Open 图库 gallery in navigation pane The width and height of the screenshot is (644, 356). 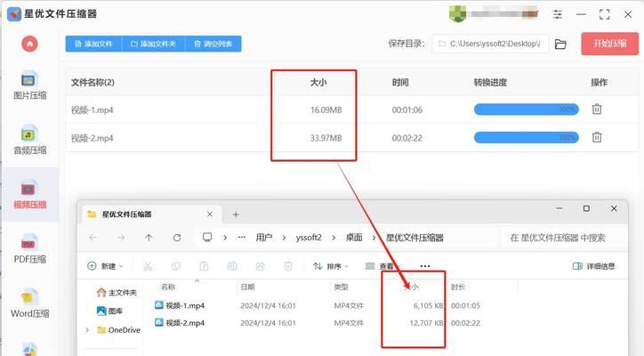(110, 311)
